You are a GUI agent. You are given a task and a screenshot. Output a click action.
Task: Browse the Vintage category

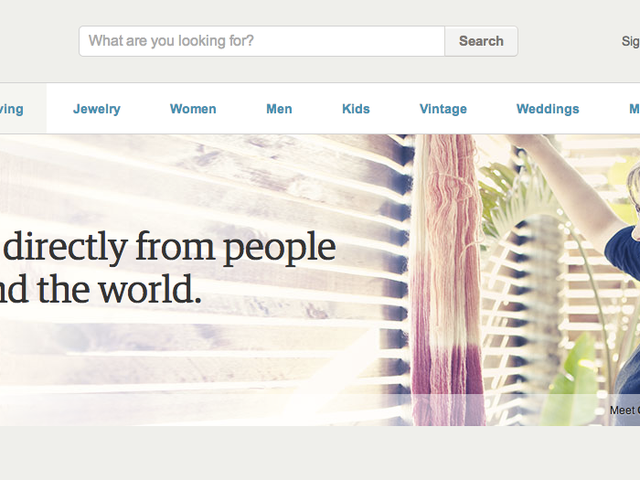(x=443, y=109)
